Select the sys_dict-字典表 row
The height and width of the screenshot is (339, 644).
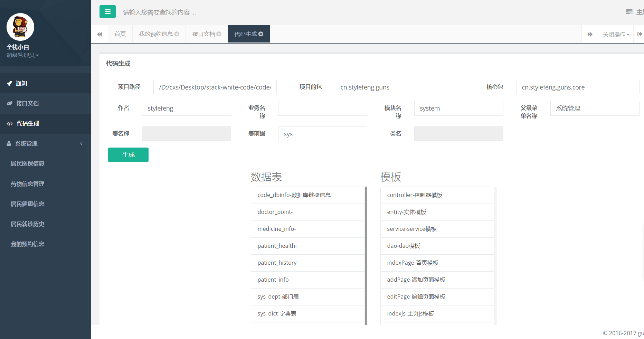pyautogui.click(x=307, y=314)
